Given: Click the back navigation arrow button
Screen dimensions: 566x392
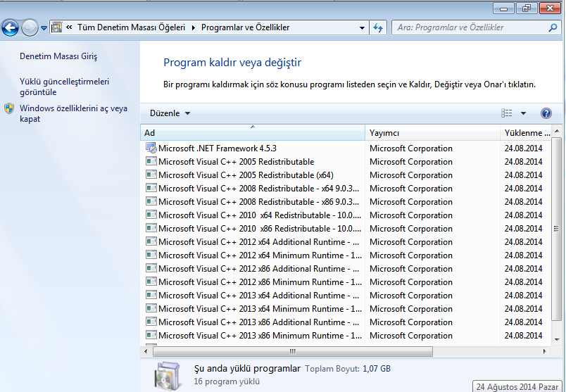Looking at the screenshot, I should pos(10,28).
